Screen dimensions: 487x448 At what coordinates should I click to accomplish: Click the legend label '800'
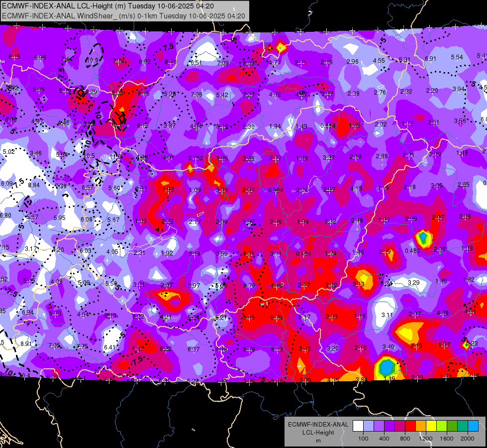pyautogui.click(x=405, y=439)
